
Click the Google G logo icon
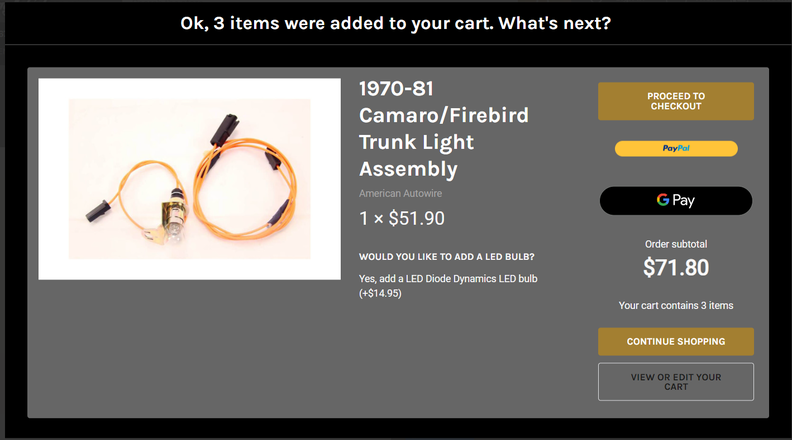pyautogui.click(x=663, y=201)
